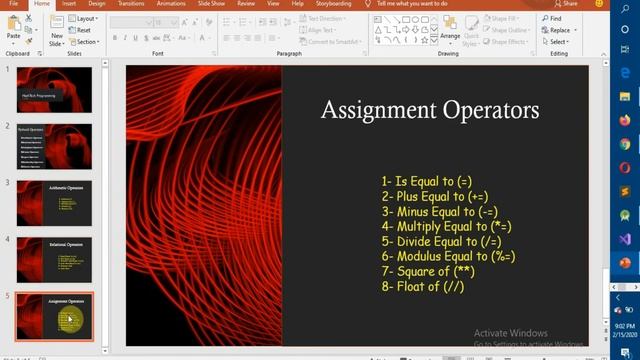Click the New Slide icon
The width and height of the screenshot is (640, 360).
[x=56, y=22]
